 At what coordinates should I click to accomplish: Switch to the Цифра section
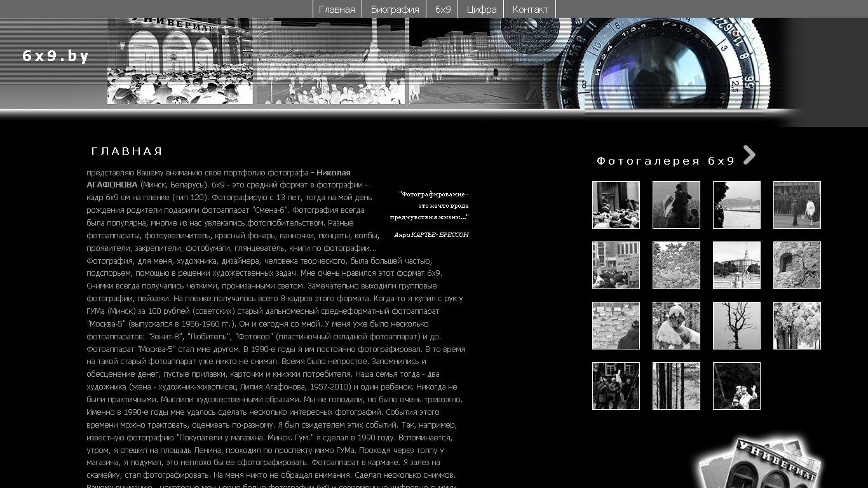click(481, 9)
